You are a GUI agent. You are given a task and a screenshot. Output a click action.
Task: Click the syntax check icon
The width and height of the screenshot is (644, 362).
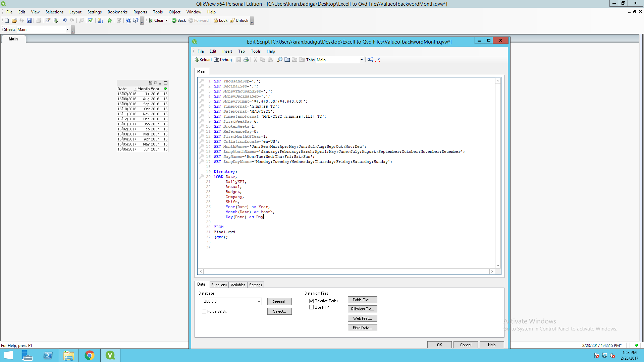[x=378, y=60]
